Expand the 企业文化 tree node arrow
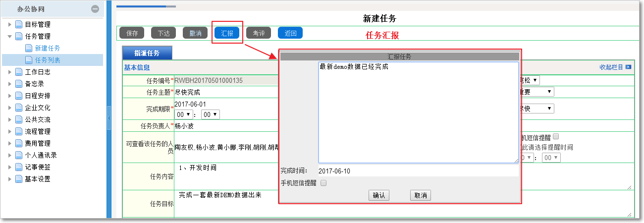 click(9, 108)
